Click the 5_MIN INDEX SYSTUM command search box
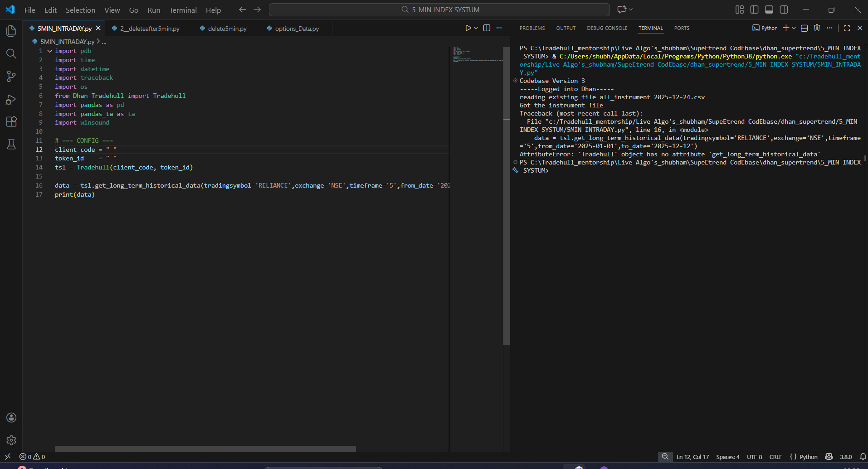868x469 pixels. coord(439,10)
